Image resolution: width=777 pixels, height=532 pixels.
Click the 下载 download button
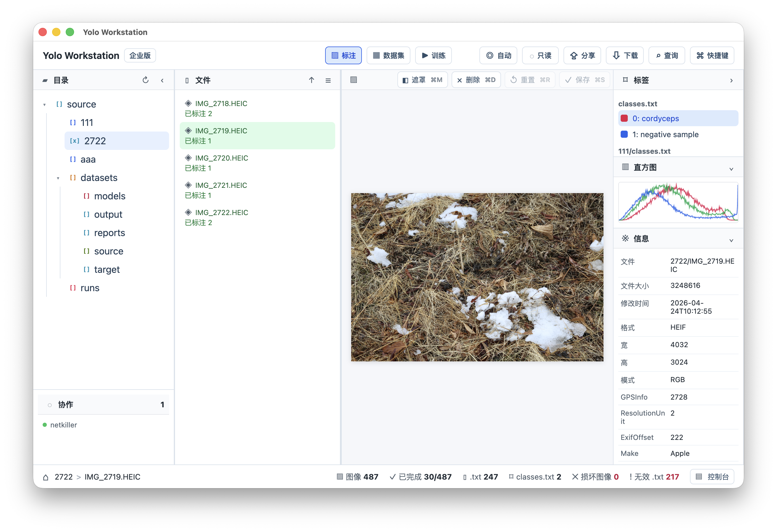[625, 55]
